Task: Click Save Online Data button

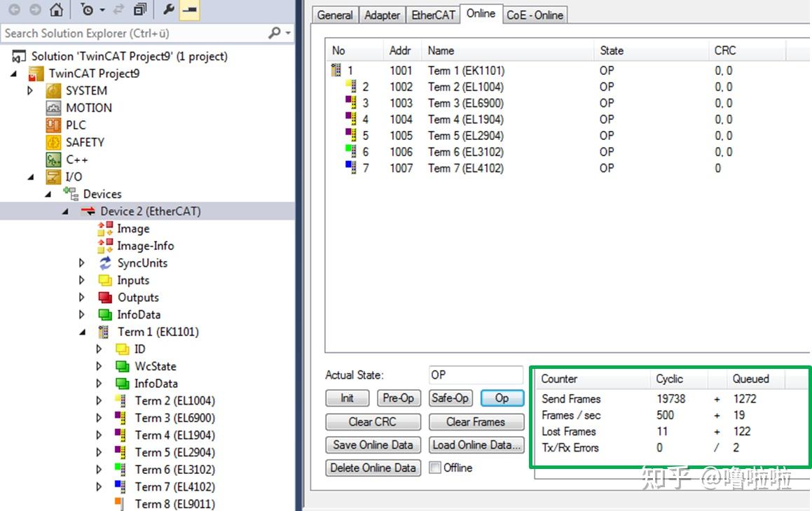Action: coord(373,444)
